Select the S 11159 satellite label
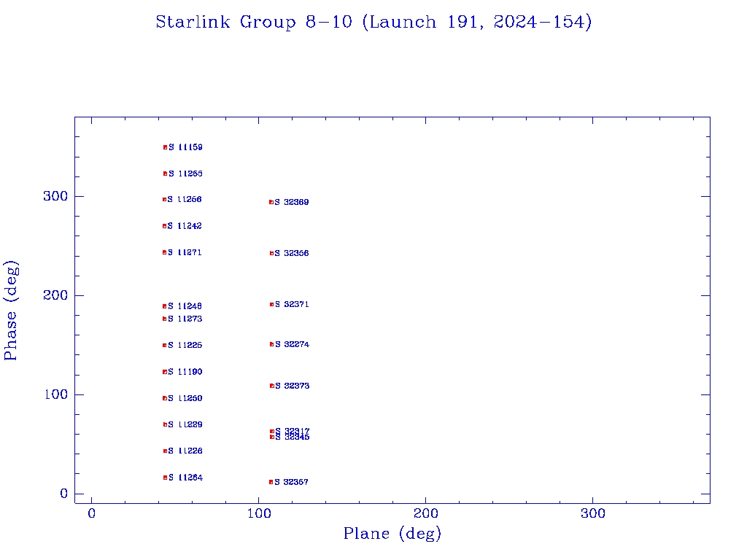This screenshot has height=560, width=747. click(185, 147)
